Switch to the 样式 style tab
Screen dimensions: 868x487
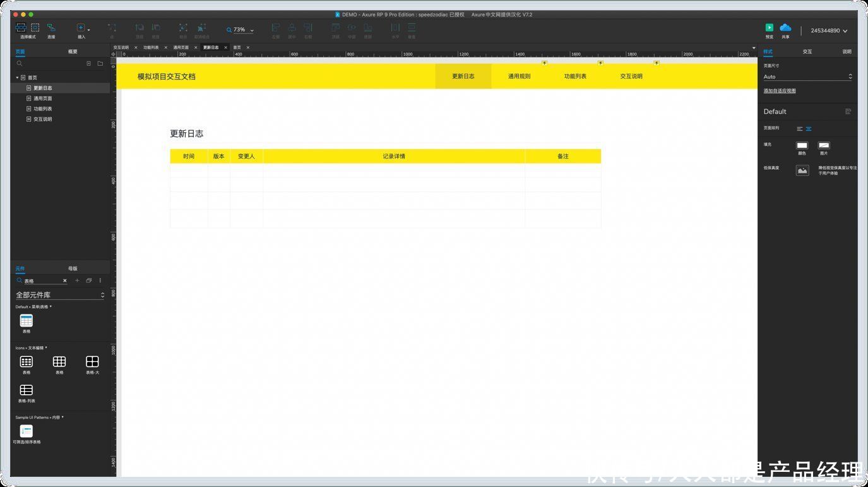(768, 52)
